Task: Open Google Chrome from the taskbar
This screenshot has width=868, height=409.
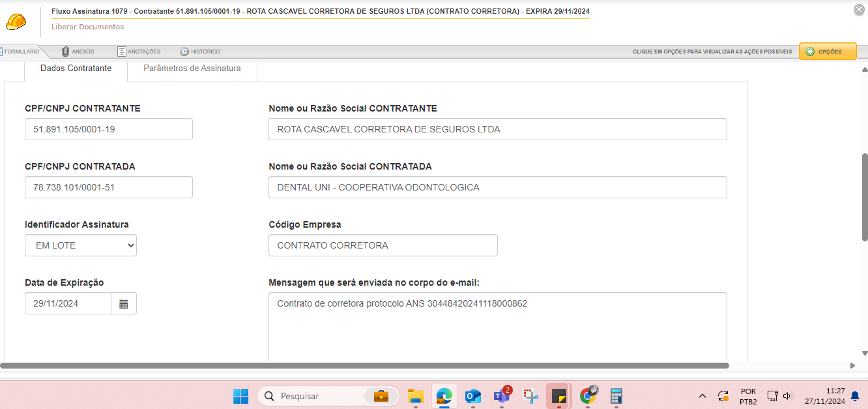Action: pyautogui.click(x=588, y=396)
